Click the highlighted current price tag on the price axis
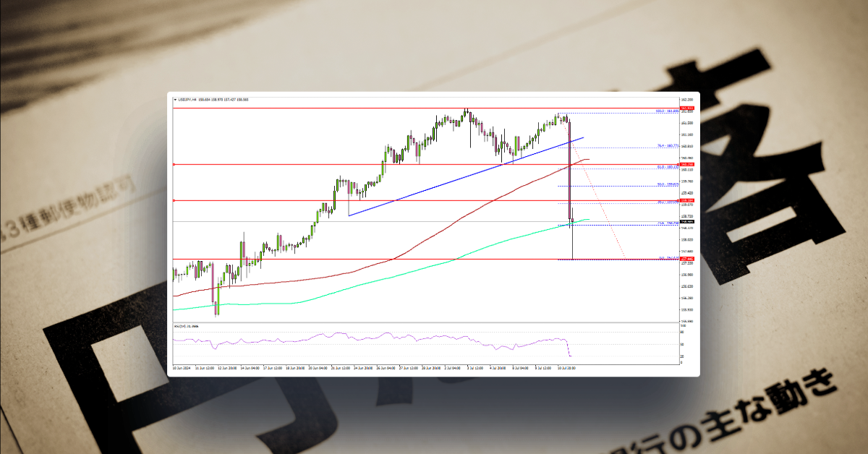The image size is (868, 454). 686,258
